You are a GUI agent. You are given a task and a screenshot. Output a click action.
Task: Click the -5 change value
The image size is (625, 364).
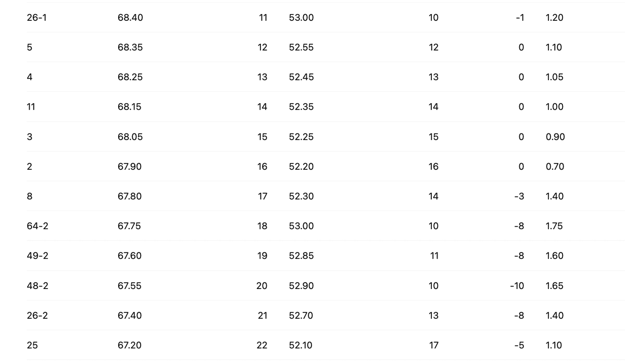click(x=519, y=345)
